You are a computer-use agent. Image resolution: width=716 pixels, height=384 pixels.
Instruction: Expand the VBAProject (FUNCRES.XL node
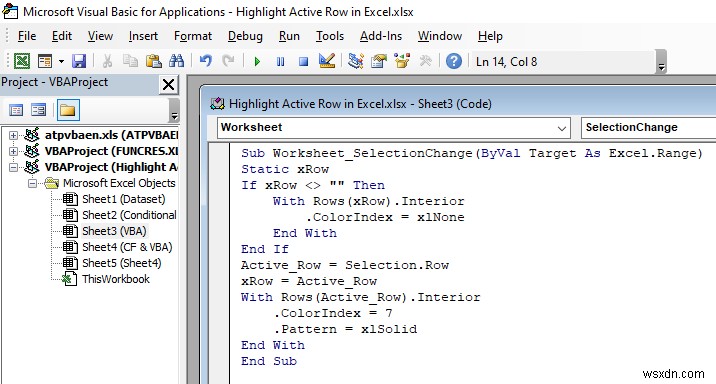pos(13,151)
